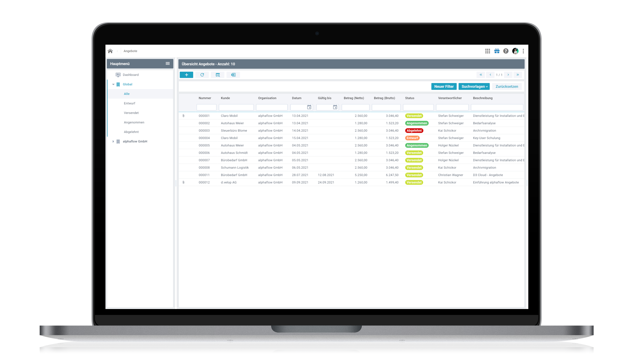
Task: Open Gültig bis filter calendar icon
Action: [335, 107]
